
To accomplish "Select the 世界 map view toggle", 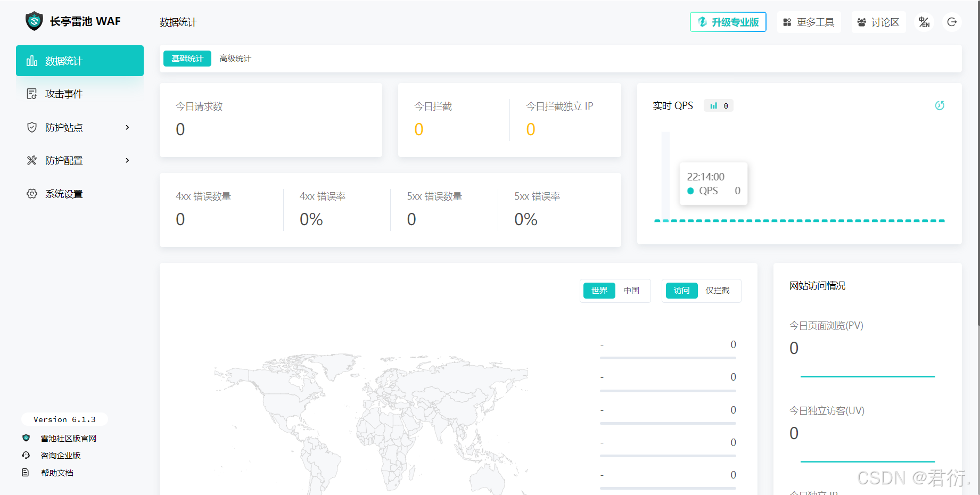I will [x=599, y=291].
